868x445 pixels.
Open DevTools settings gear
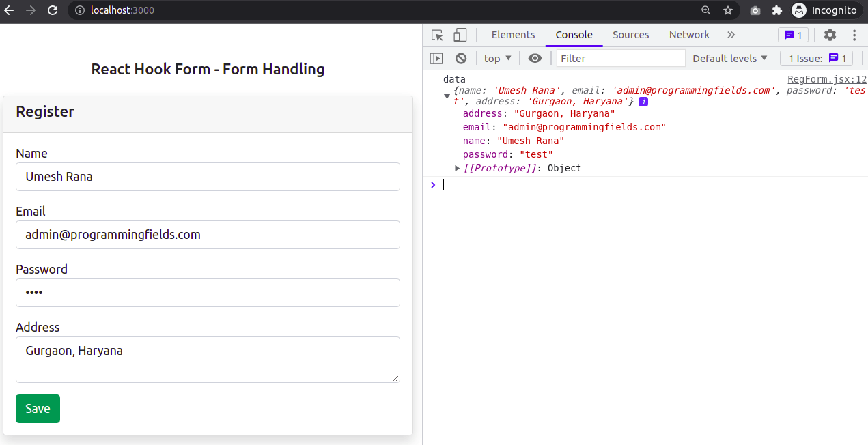coord(830,35)
